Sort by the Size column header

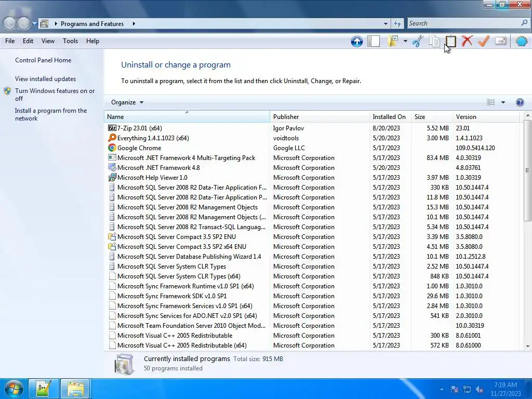pos(432,117)
